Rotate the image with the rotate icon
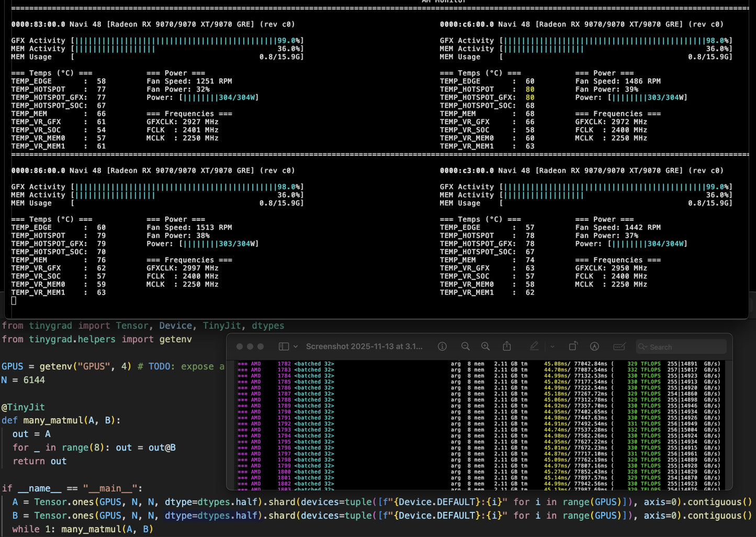756x537 pixels. [573, 346]
